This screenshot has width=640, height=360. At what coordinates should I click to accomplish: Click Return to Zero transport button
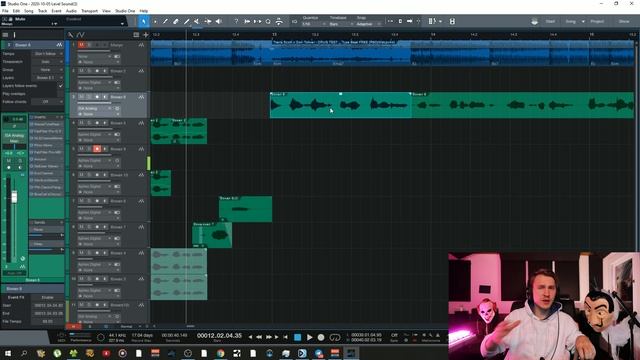tap(286, 337)
